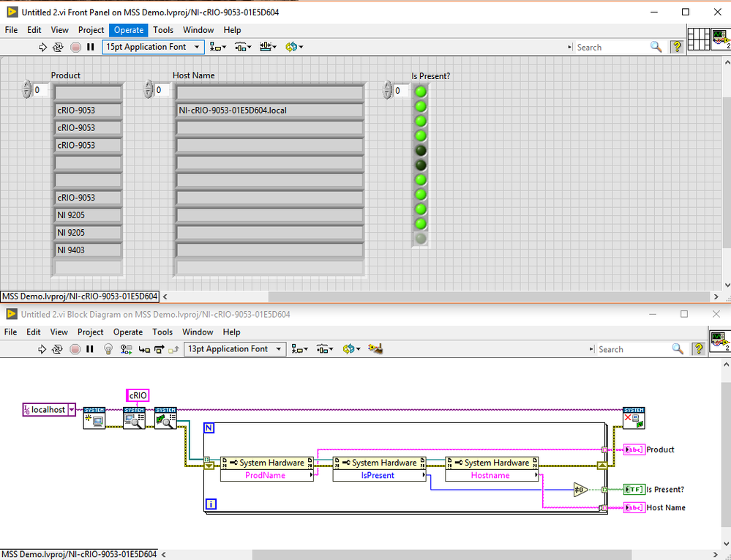Click the Block Diagram search field
This screenshot has width=731, height=560.
pos(633,349)
